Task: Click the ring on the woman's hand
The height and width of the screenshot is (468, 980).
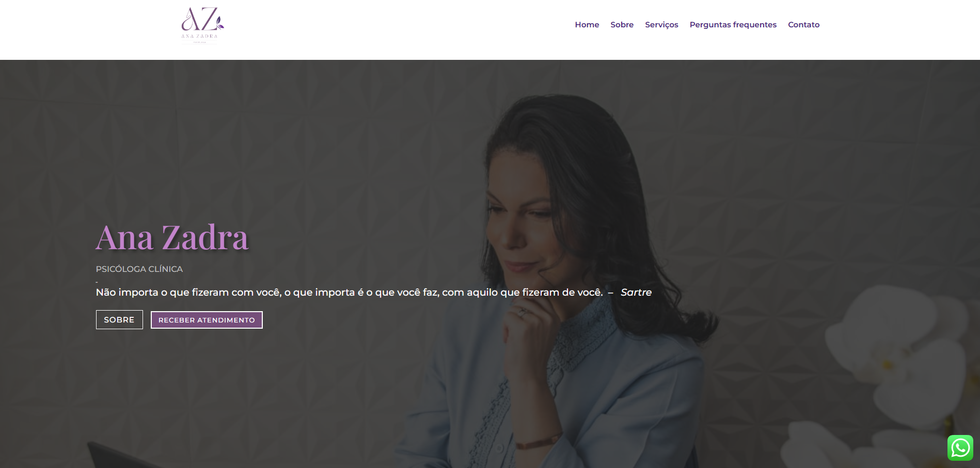Action: click(x=522, y=312)
